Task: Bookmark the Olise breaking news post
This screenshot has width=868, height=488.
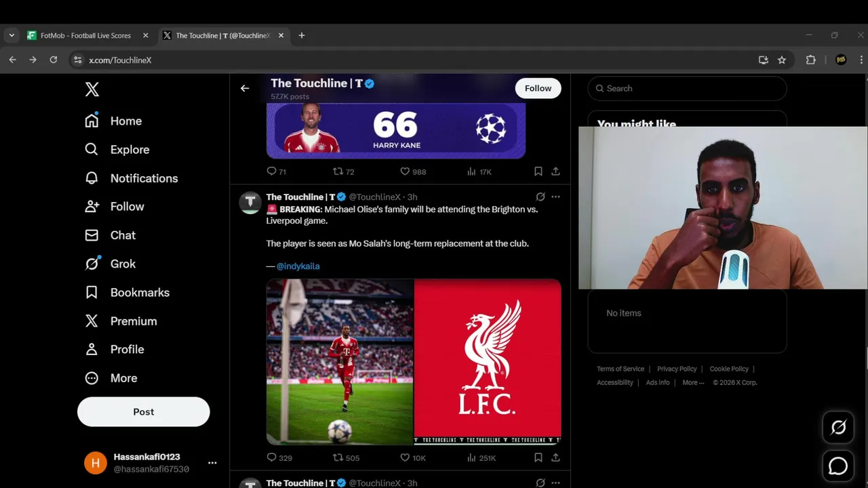Action: coord(538,457)
